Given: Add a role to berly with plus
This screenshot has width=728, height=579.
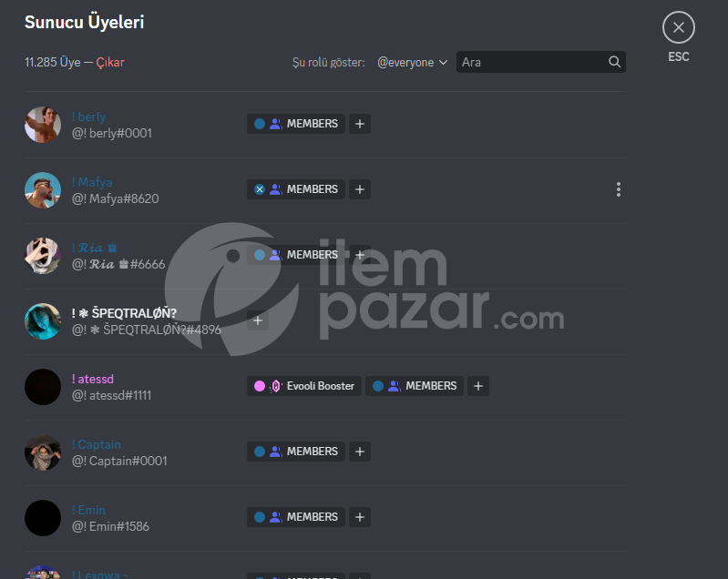Looking at the screenshot, I should tap(360, 124).
